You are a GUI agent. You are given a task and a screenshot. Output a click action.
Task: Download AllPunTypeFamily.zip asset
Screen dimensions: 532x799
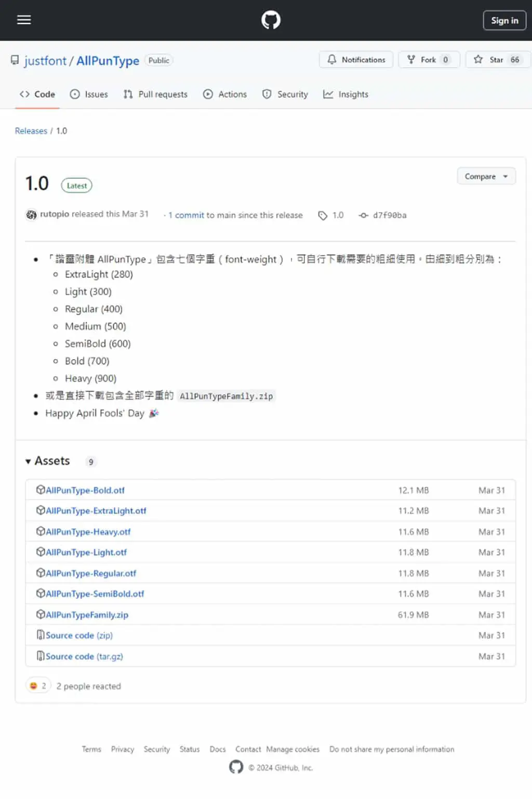click(x=87, y=615)
